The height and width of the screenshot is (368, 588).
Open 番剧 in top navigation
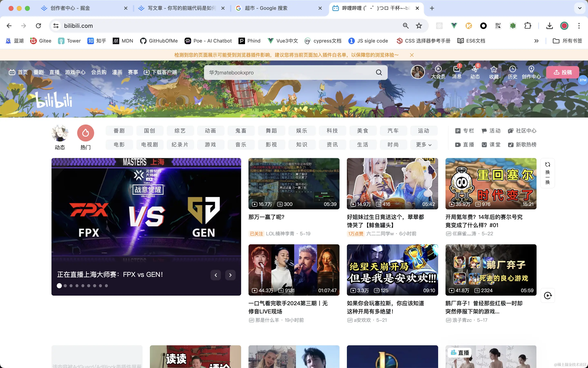38,72
